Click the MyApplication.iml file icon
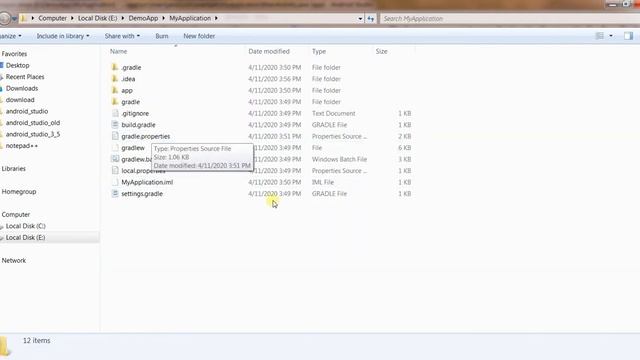 tap(115, 182)
